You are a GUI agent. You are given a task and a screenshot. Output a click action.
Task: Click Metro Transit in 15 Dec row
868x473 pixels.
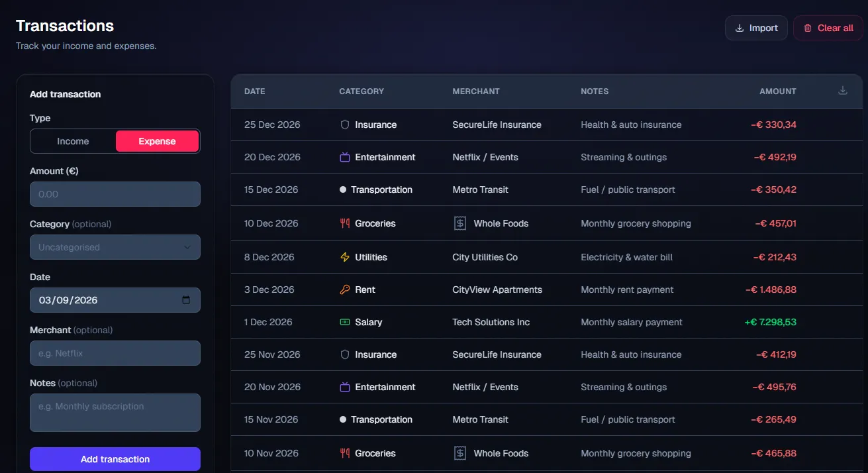481,189
